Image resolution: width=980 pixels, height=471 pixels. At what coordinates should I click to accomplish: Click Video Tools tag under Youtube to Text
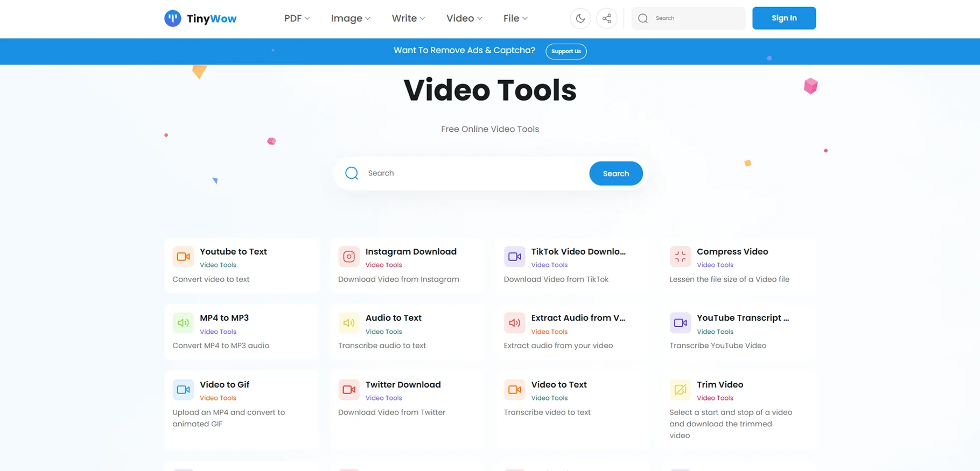point(218,265)
